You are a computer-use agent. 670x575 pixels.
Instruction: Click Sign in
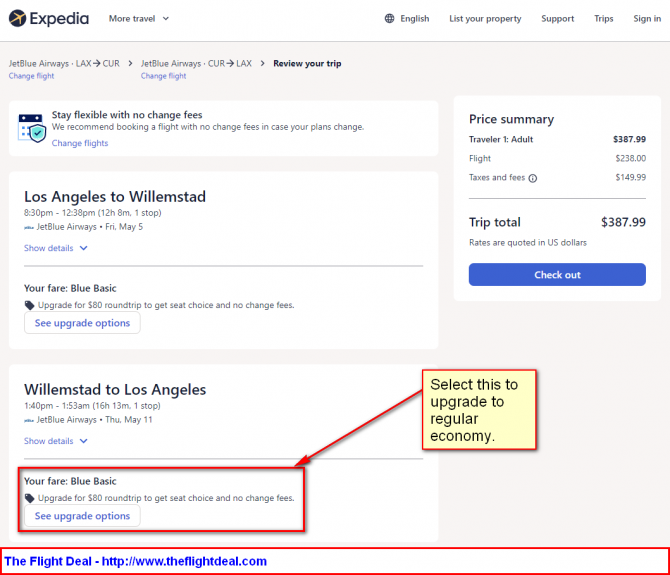[647, 18]
